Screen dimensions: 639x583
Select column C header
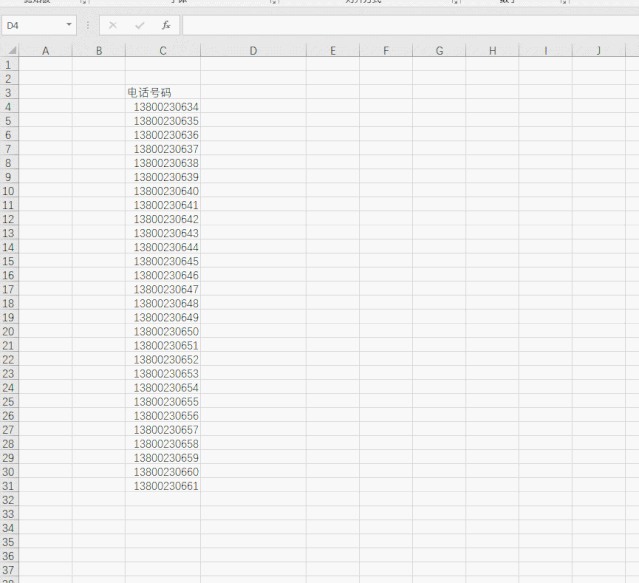coord(163,50)
